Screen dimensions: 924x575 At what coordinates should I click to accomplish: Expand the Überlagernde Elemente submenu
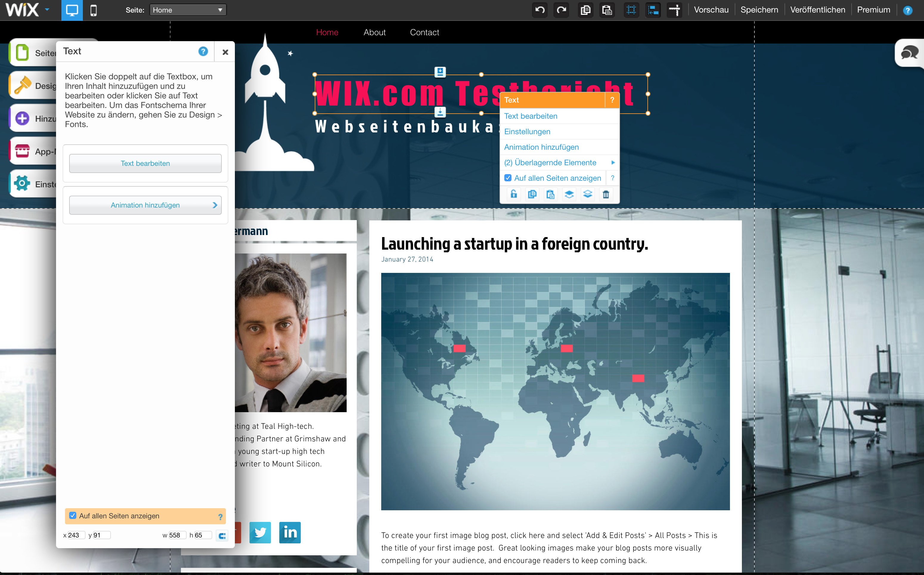point(559,162)
